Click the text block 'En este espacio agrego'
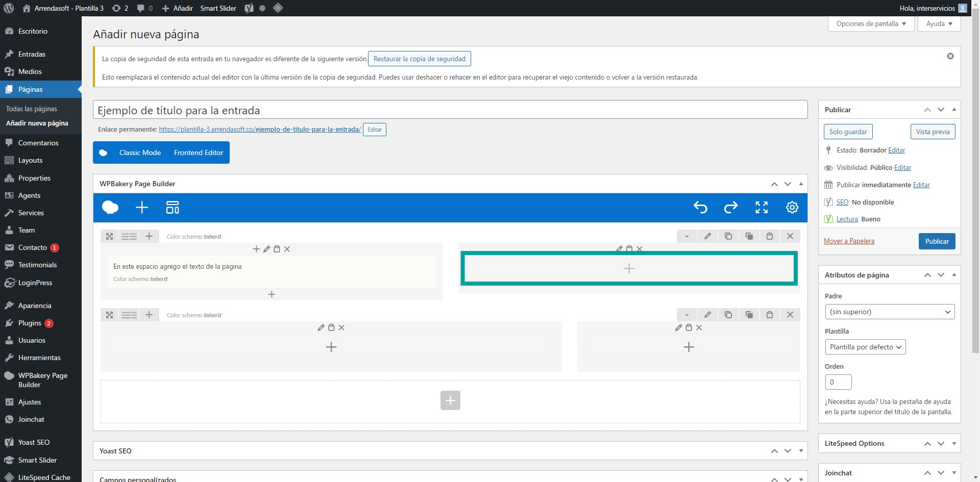980x482 pixels. point(272,272)
